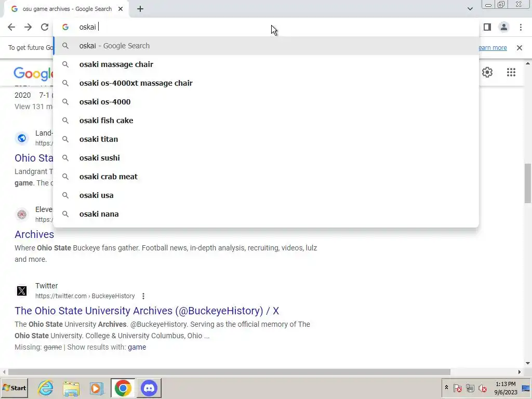This screenshot has width=532, height=399.
Task: Click the scroll right arrow
Action: coord(519,372)
